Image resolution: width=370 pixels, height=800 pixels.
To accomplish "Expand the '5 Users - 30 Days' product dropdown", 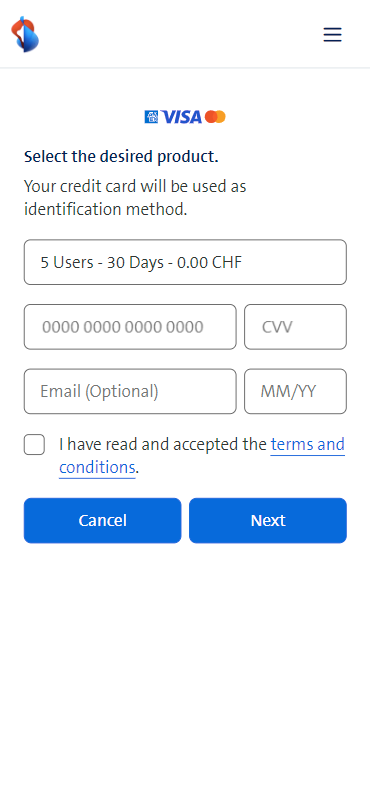I will (185, 262).
